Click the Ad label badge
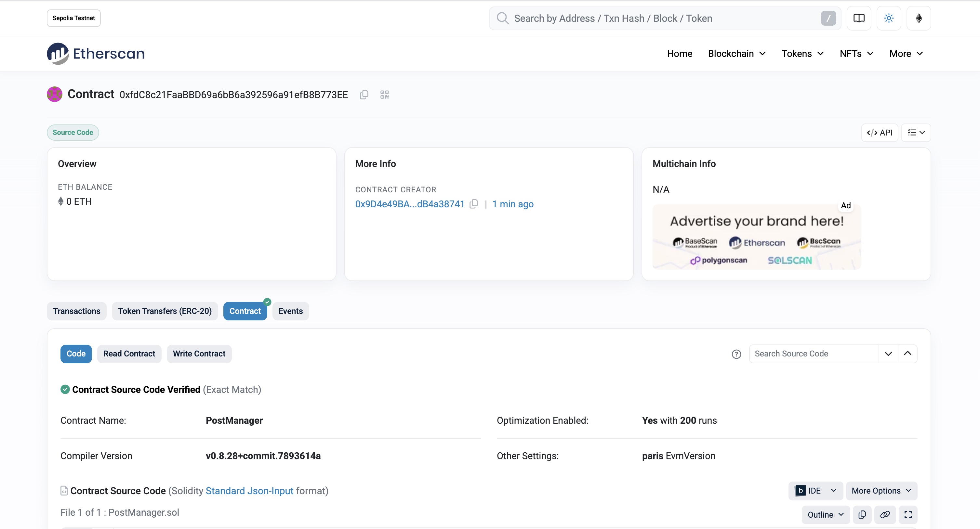The height and width of the screenshot is (529, 980). (x=846, y=205)
